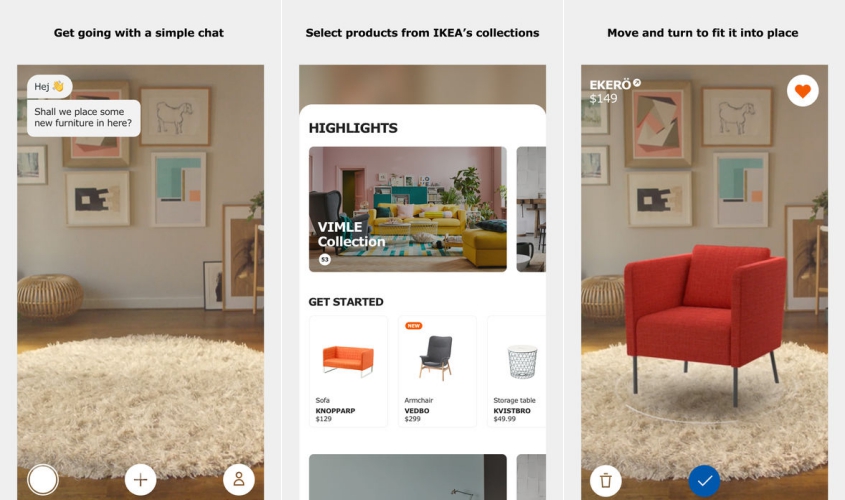Image resolution: width=845 pixels, height=500 pixels.
Task: Confirm placement with blue checkmark button
Action: pyautogui.click(x=704, y=480)
